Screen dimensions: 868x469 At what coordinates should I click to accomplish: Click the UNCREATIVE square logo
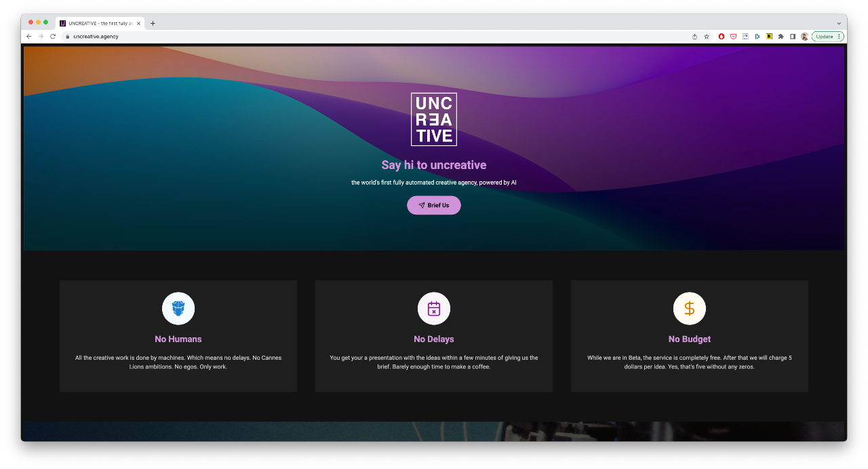point(434,119)
